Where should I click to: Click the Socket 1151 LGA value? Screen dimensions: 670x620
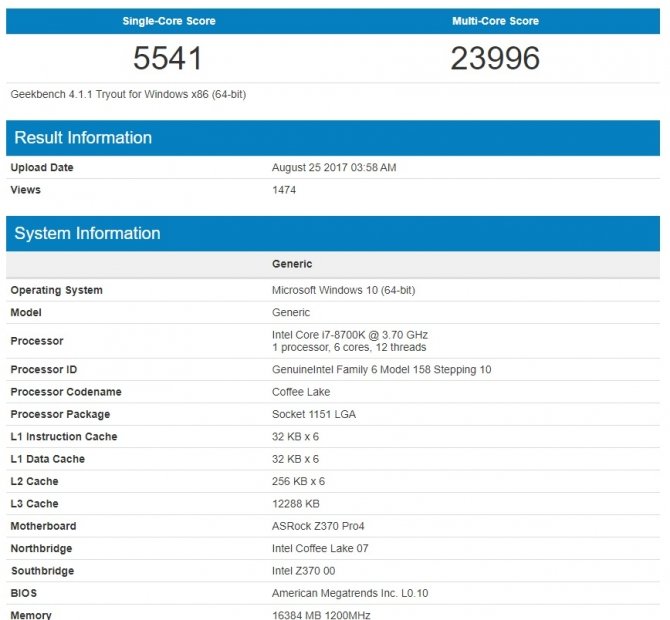pyautogui.click(x=314, y=414)
